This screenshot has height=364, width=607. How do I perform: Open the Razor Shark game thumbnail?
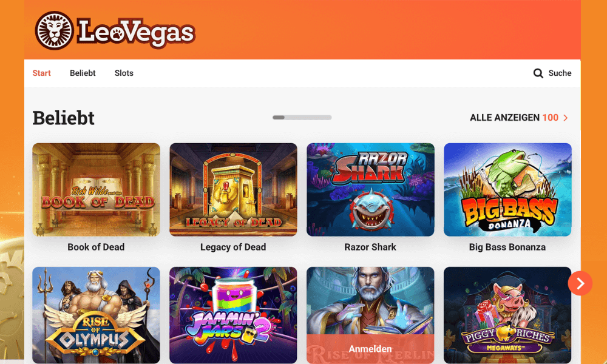click(x=370, y=189)
